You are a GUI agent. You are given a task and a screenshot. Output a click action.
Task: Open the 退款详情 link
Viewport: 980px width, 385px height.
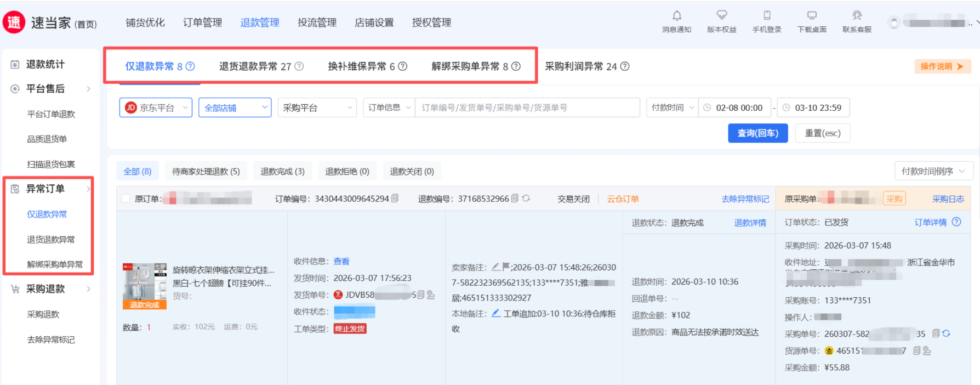click(750, 223)
